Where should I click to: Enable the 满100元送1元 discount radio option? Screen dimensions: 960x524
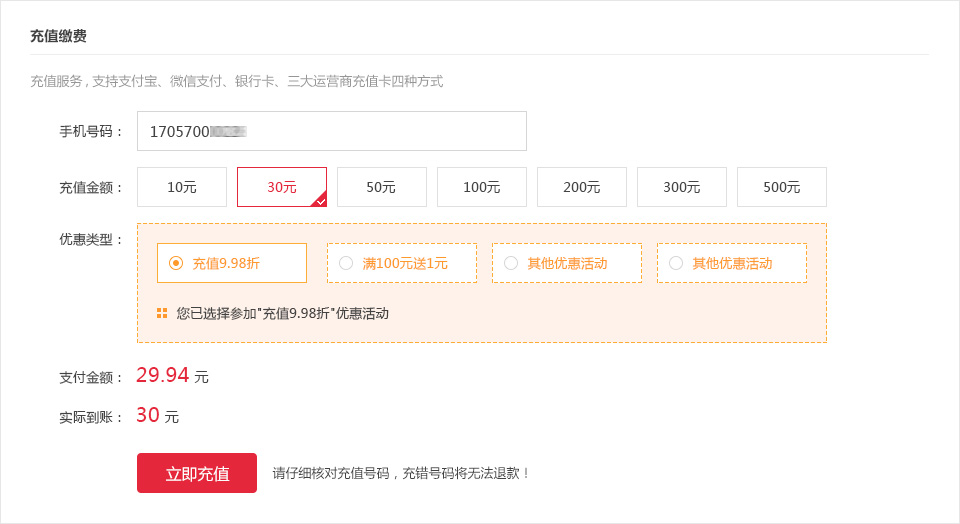pyautogui.click(x=346, y=263)
